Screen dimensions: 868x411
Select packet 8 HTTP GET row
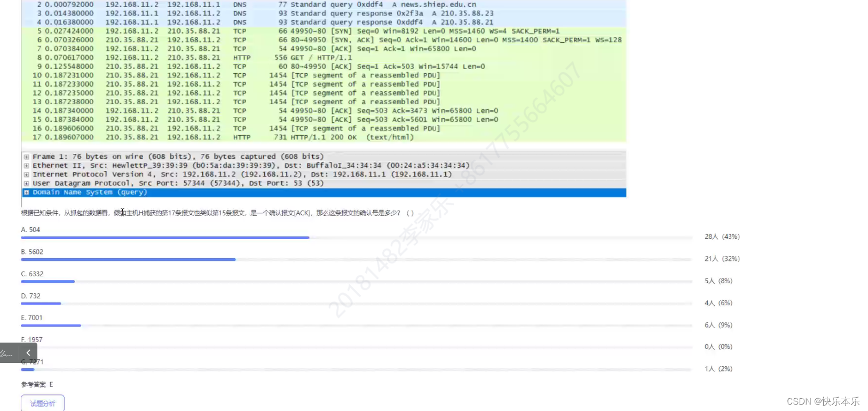point(323,58)
